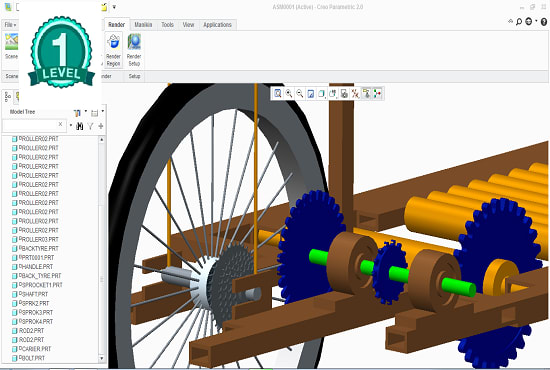Image resolution: width=550 pixels, height=370 pixels.
Task: Select SHAFT.PRT in the Model Tree
Action: 33,294
